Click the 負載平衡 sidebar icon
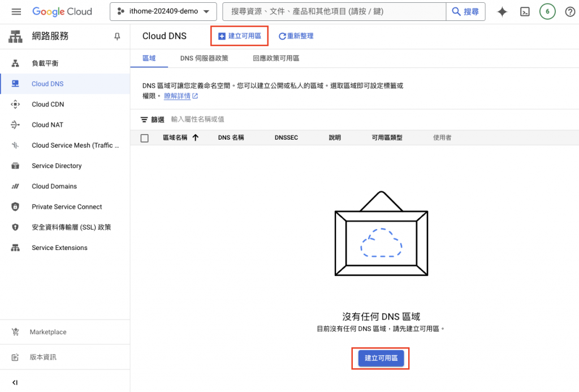579x392 pixels. point(15,63)
